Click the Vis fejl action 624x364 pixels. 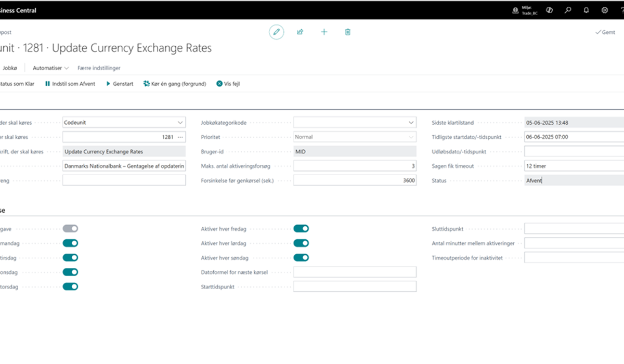[228, 84]
